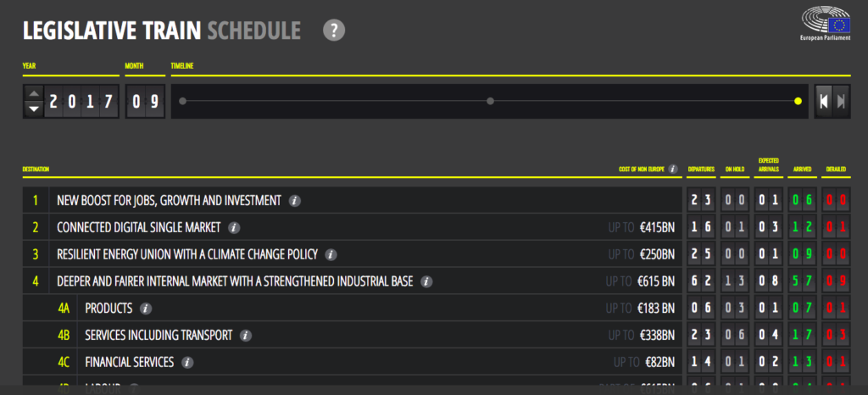Image resolution: width=868 pixels, height=395 pixels.
Task: Show info for New Boost for Jobs
Action: [294, 201]
